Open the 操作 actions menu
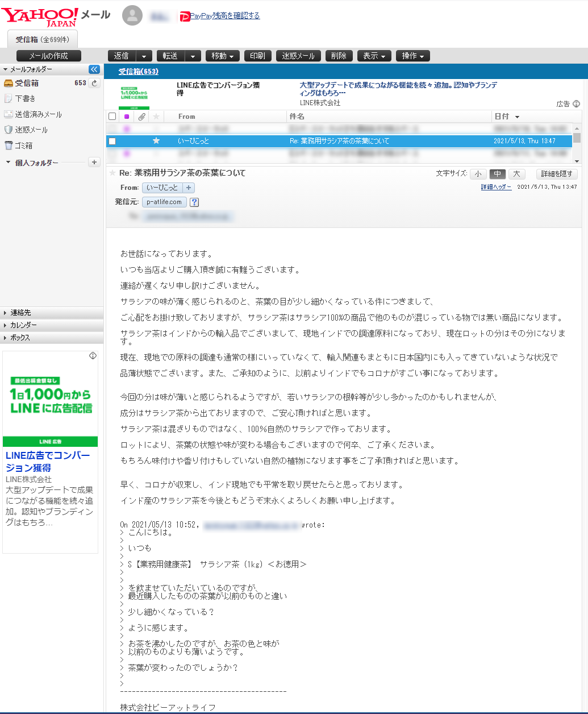Screen dimensions: 588x714 click(412, 56)
